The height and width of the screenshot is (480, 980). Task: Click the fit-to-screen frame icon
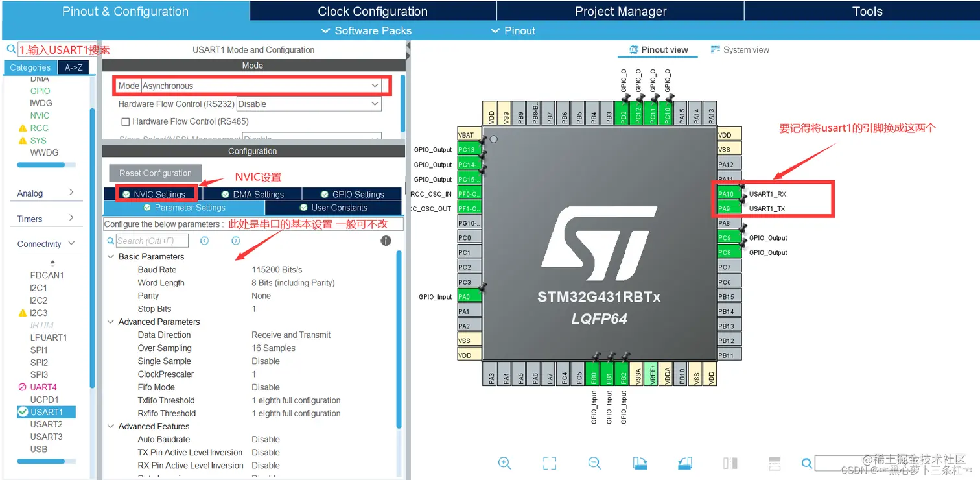(x=550, y=462)
